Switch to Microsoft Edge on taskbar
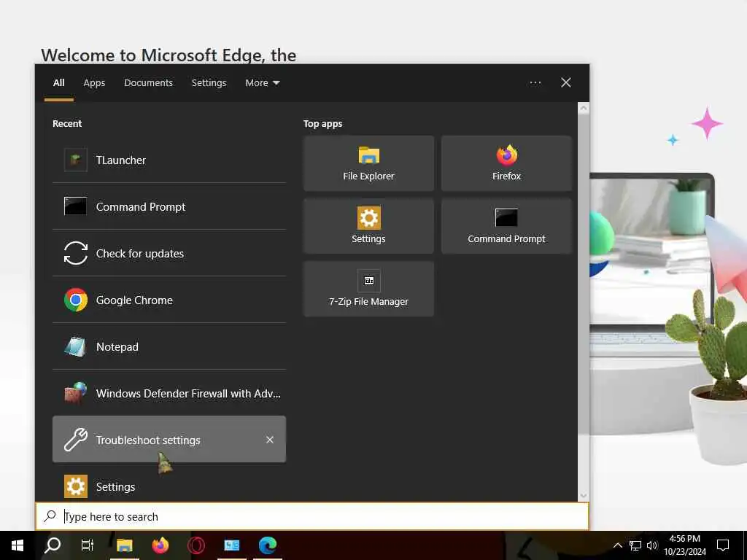 click(x=268, y=545)
